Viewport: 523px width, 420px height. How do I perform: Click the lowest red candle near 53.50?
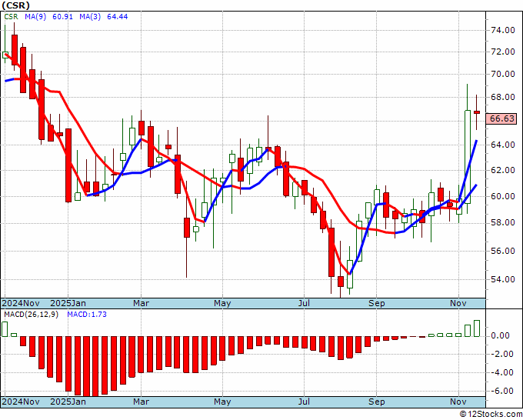[341, 282]
